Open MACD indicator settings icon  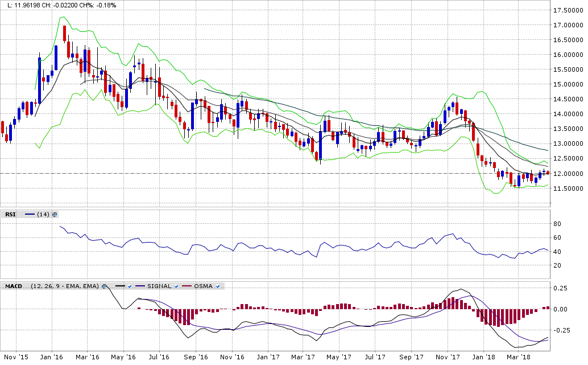(104, 286)
